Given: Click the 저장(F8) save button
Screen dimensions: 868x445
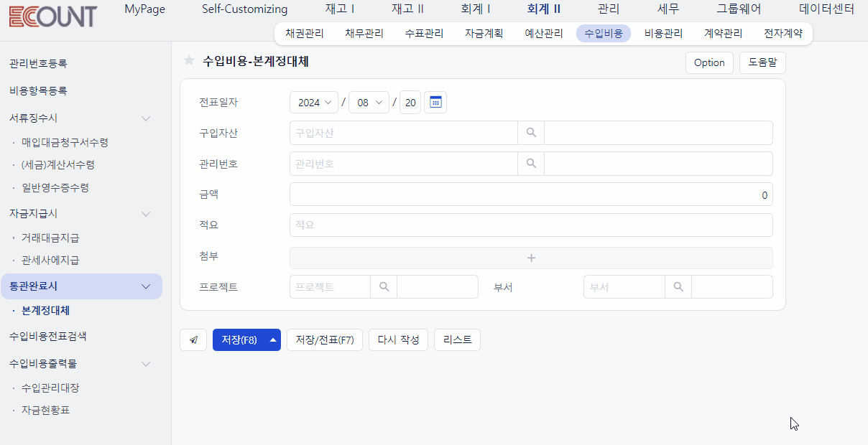Looking at the screenshot, I should pyautogui.click(x=239, y=340).
